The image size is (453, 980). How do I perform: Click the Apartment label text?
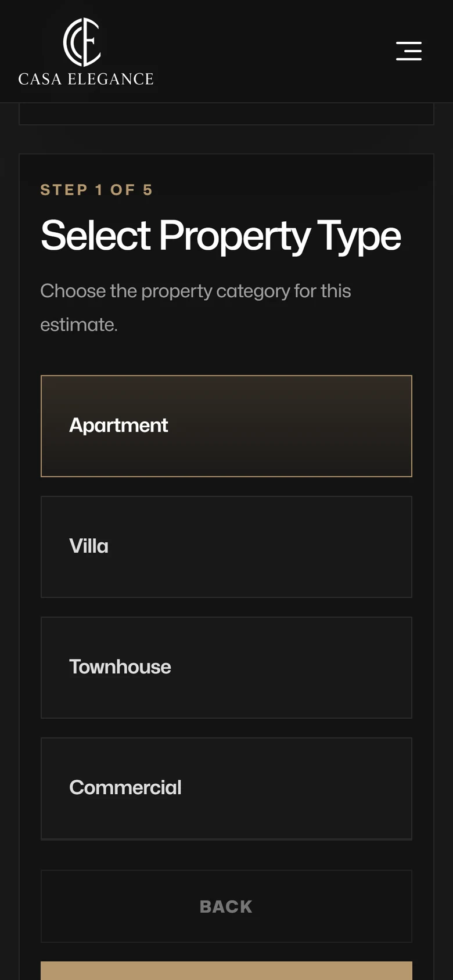(118, 426)
